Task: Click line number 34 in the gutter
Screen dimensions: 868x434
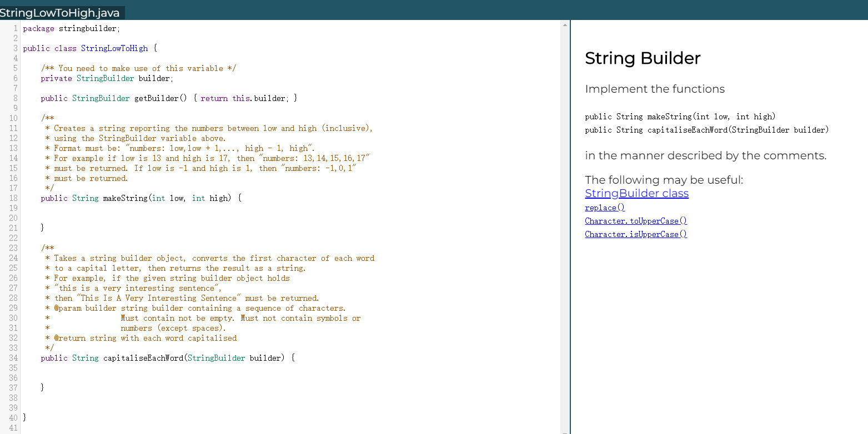Action: [x=13, y=358]
